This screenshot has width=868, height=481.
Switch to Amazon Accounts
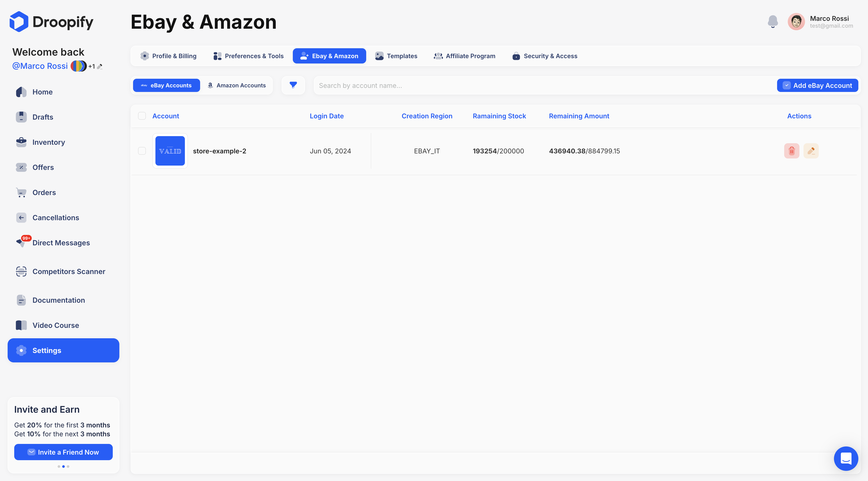pos(236,85)
